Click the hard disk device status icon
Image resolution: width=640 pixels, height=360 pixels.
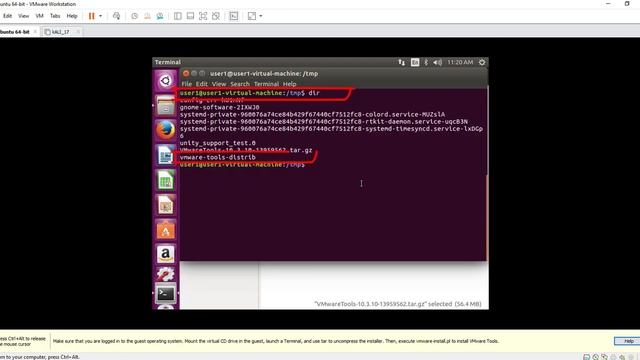click(x=587, y=357)
